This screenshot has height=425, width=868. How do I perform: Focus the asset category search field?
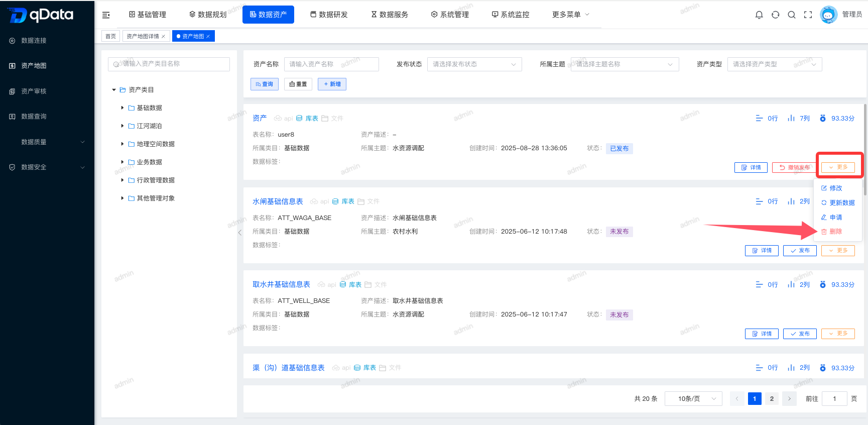tap(169, 64)
